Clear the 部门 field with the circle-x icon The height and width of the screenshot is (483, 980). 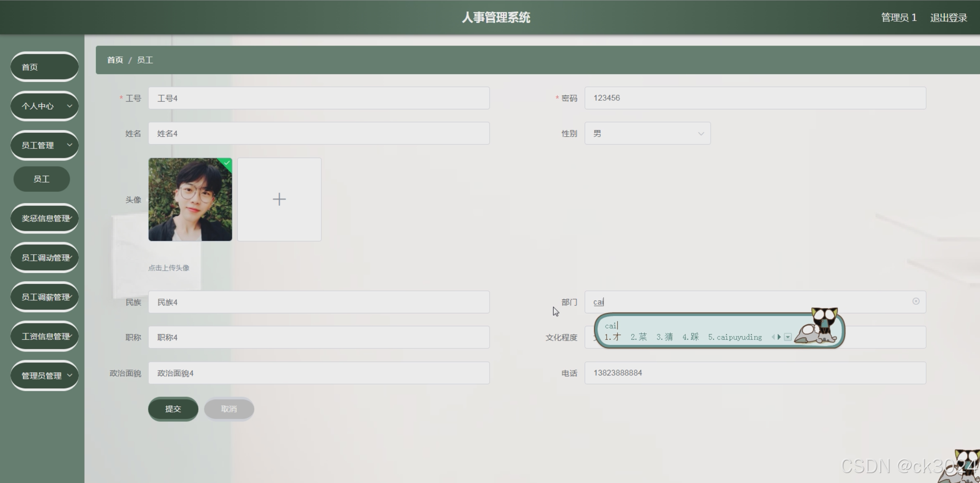click(x=916, y=301)
